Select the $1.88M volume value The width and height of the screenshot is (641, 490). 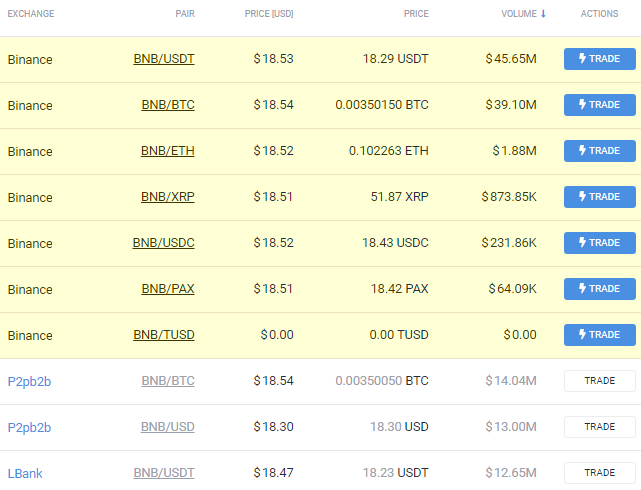(x=514, y=151)
